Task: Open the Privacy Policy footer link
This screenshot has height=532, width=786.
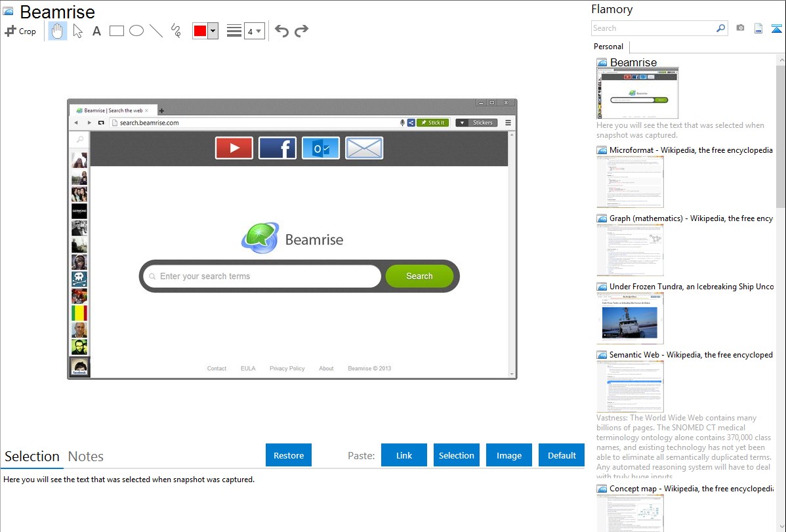Action: tap(287, 369)
